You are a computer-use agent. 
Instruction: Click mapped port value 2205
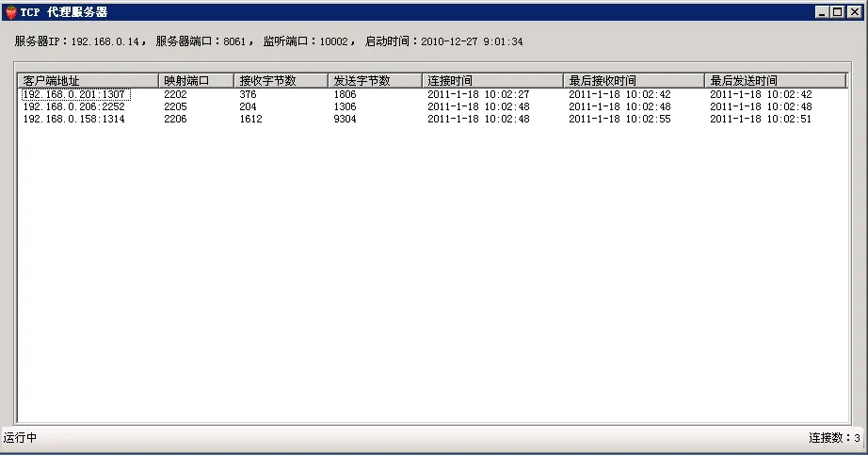175,107
